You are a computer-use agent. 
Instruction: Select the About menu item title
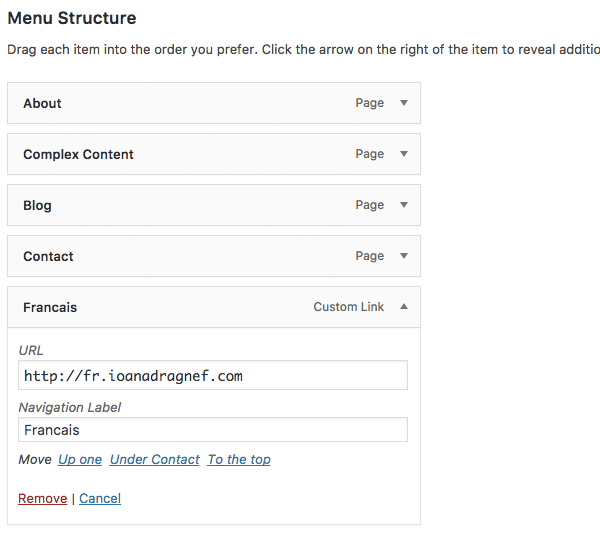(x=42, y=103)
